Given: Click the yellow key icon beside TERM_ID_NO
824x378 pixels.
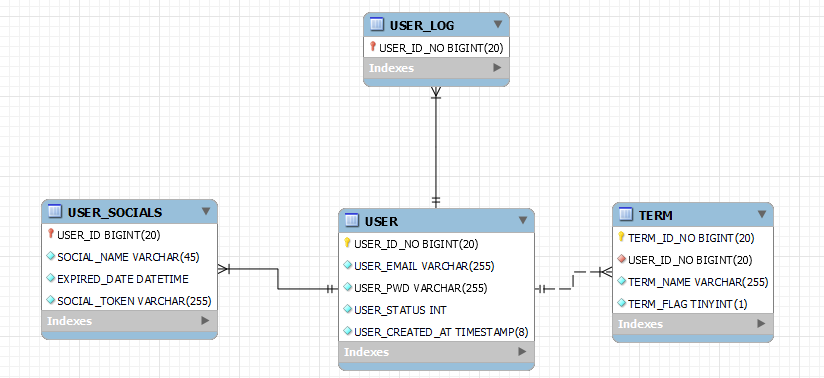Looking at the screenshot, I should point(622,237).
